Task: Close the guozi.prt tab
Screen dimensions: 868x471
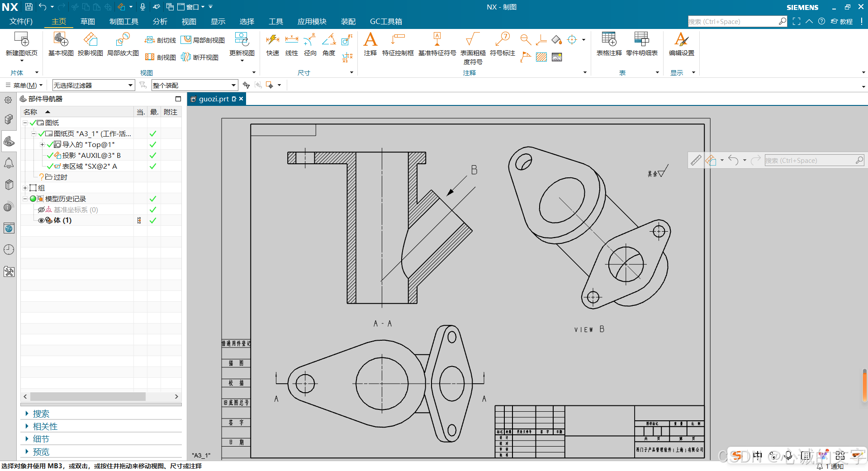Action: pyautogui.click(x=241, y=99)
